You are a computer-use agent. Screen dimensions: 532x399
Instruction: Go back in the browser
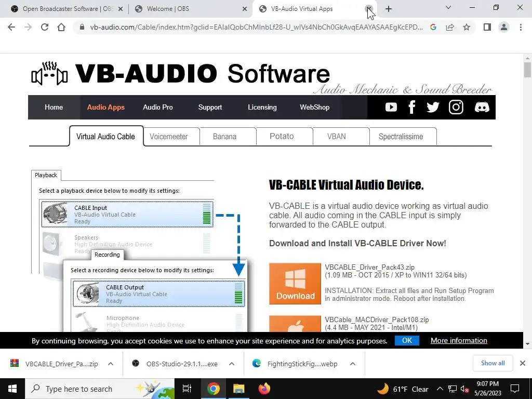[11, 27]
